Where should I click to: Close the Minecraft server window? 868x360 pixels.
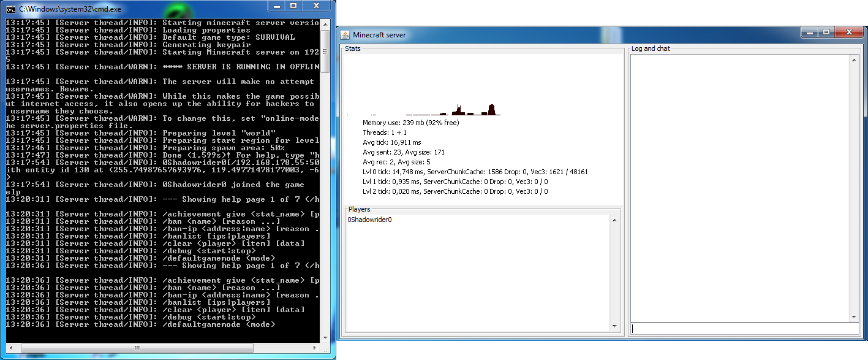tap(848, 31)
